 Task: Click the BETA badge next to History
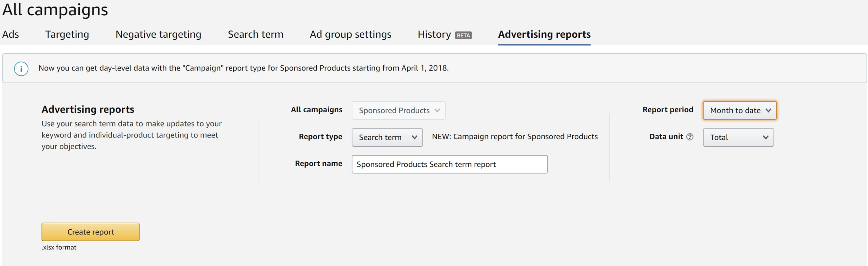pos(463,35)
